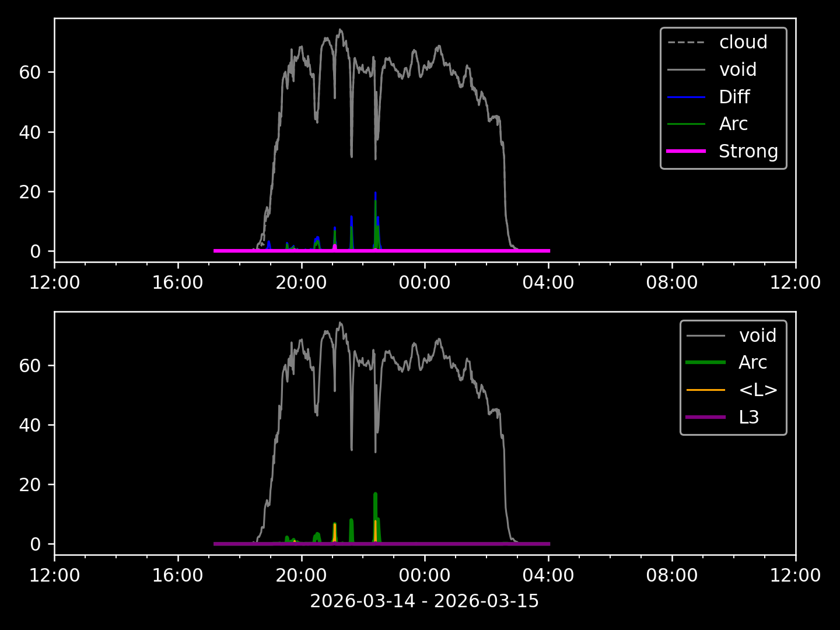Viewport: 840px width, 630px height.
Task: Click the 16:00 tick label on top chart
Action: 177,283
